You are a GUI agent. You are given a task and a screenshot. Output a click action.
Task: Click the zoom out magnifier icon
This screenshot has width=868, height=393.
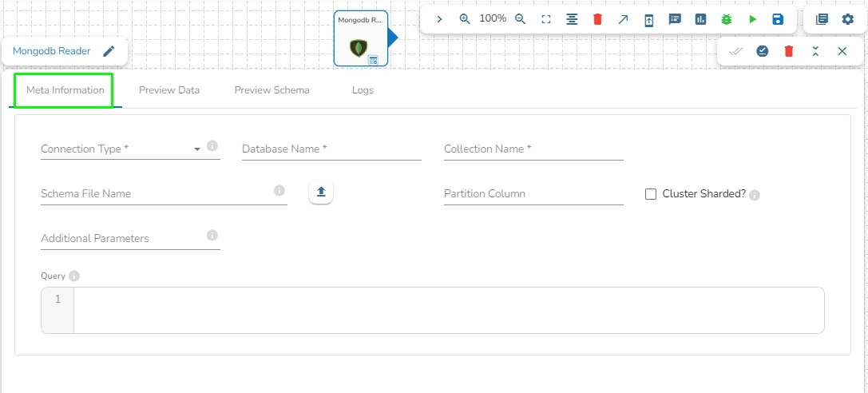[521, 19]
